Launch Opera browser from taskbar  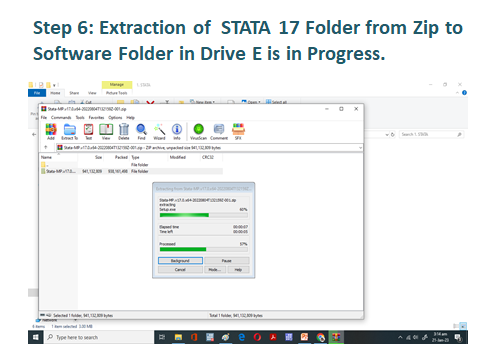pyautogui.click(x=257, y=337)
